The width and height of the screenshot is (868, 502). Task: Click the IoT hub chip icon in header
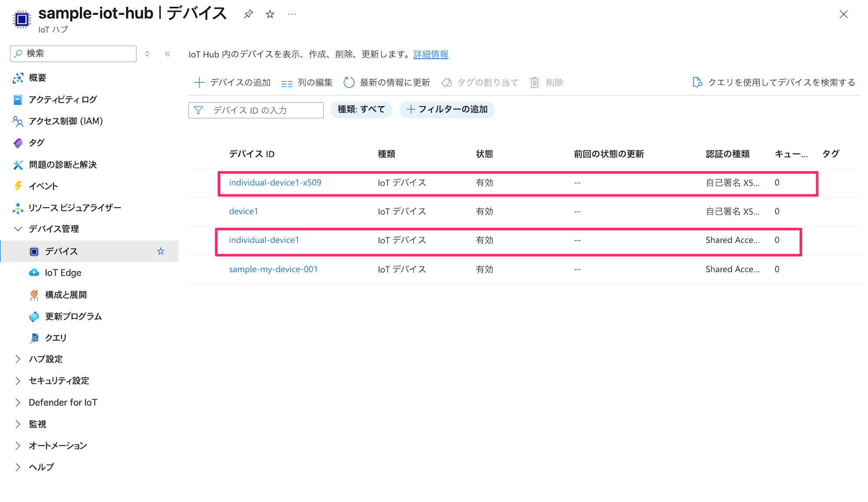point(22,20)
